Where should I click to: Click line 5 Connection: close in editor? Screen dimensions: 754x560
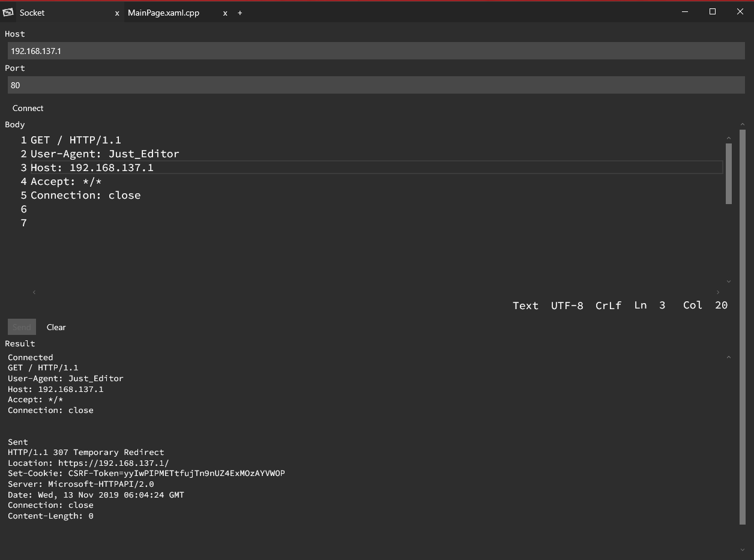click(86, 195)
